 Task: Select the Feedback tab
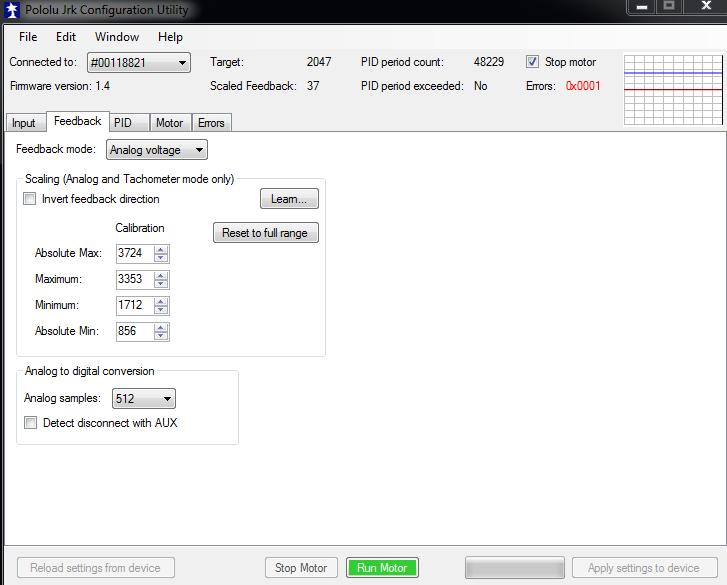click(77, 121)
